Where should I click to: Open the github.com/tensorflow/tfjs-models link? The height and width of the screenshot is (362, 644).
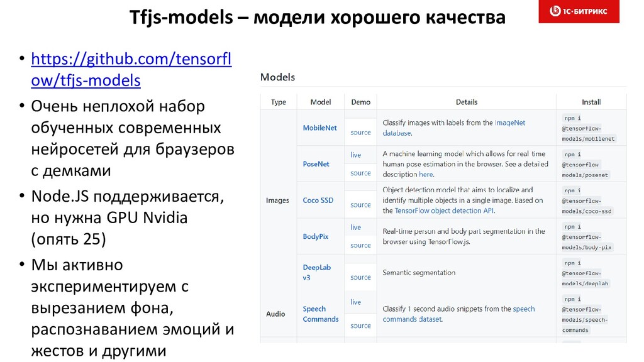131,70
